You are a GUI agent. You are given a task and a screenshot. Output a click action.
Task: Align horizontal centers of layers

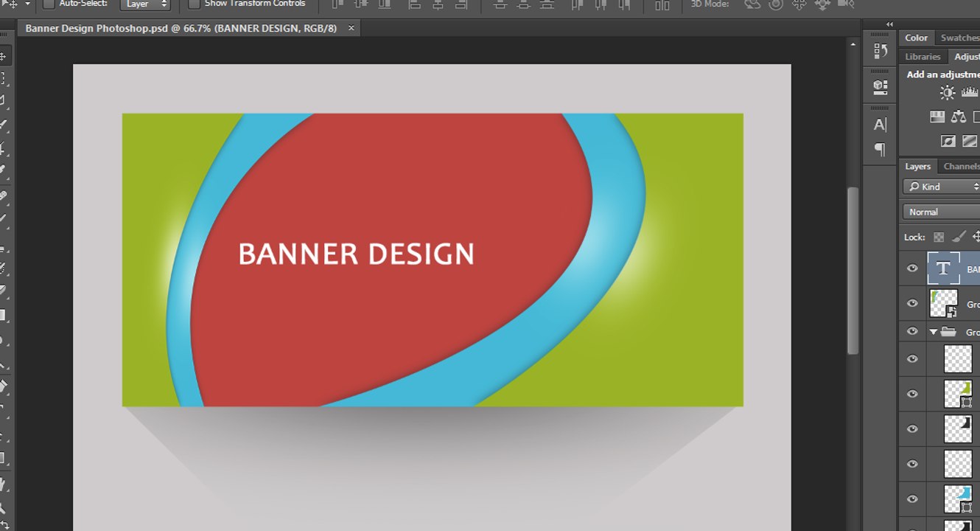click(438, 4)
